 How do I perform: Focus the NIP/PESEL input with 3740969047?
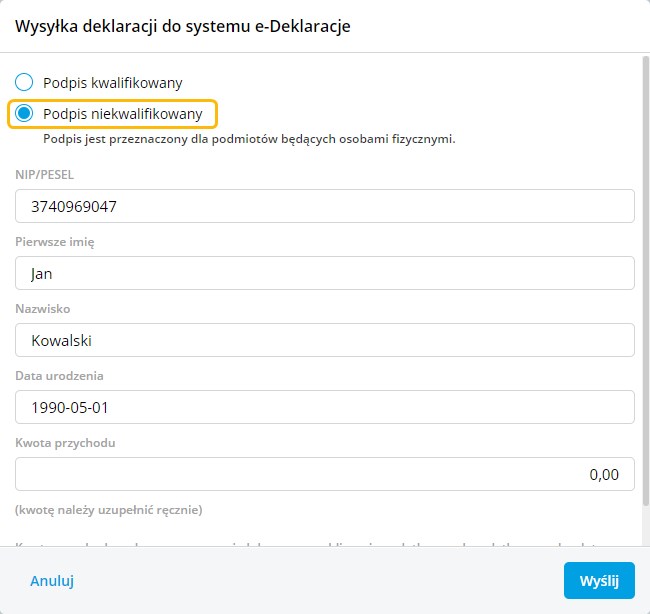[325, 207]
